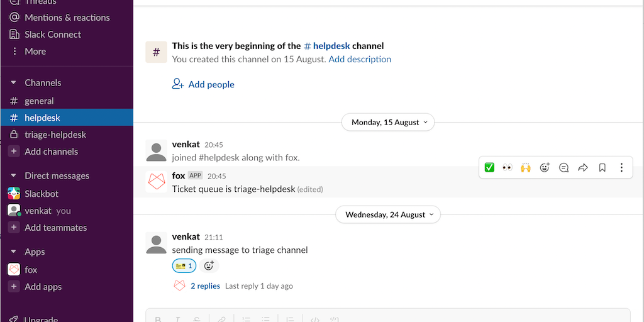
Task: Open the Slackbot direct message
Action: (x=42, y=194)
